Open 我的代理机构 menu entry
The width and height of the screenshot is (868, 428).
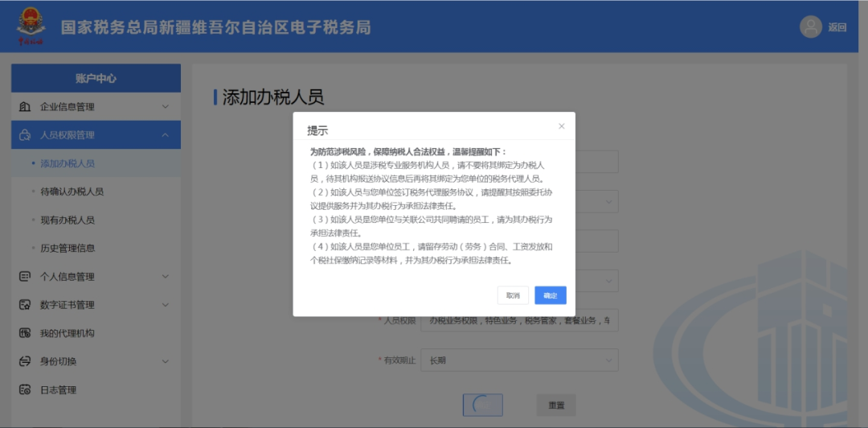[x=96, y=332]
